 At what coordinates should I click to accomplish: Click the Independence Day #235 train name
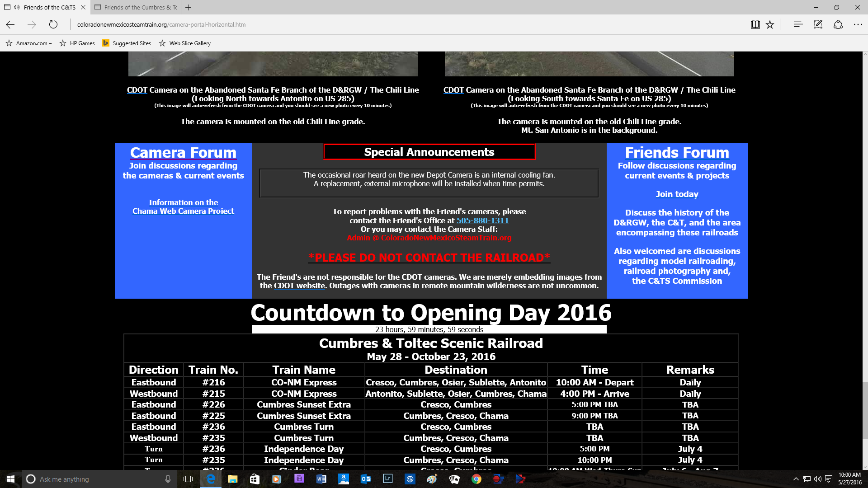click(304, 460)
